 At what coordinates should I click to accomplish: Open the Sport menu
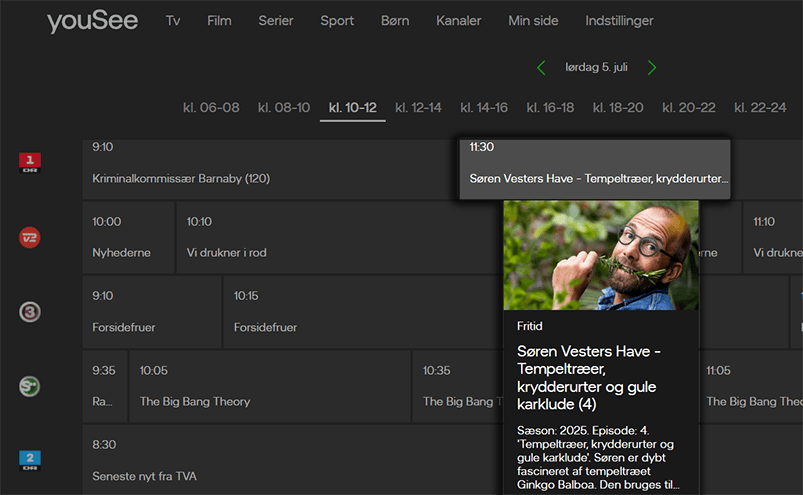point(337,21)
